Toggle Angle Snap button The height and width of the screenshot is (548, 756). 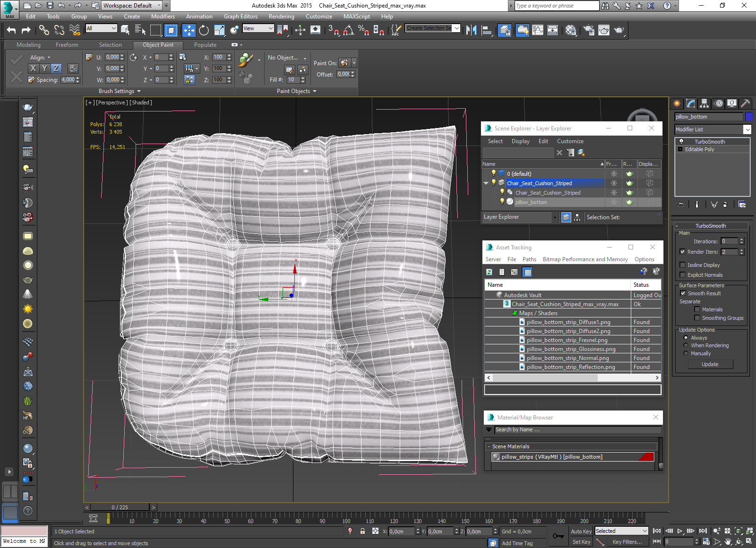click(x=349, y=30)
